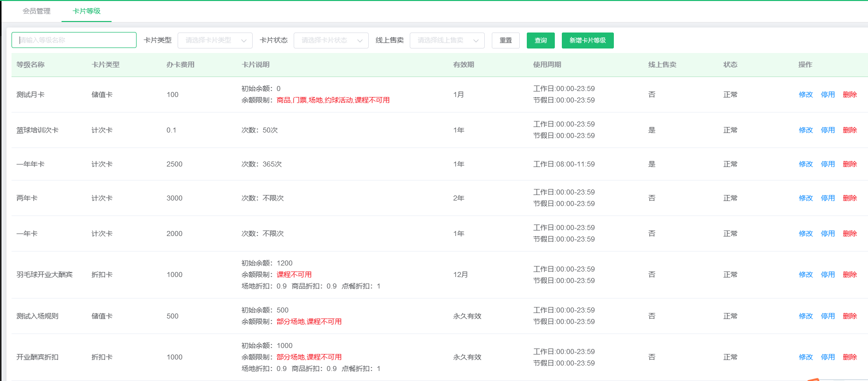Delete the 一年年卡 card level
Viewport: 868px width, 381px height.
(x=849, y=164)
